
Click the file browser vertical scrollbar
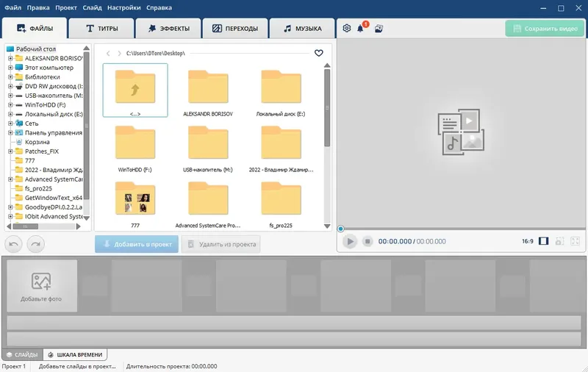click(x=327, y=107)
